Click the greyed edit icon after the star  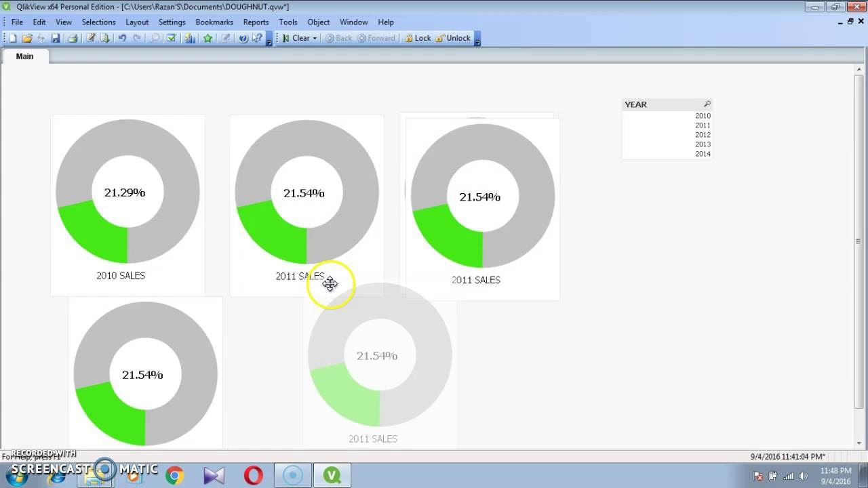pyautogui.click(x=226, y=39)
